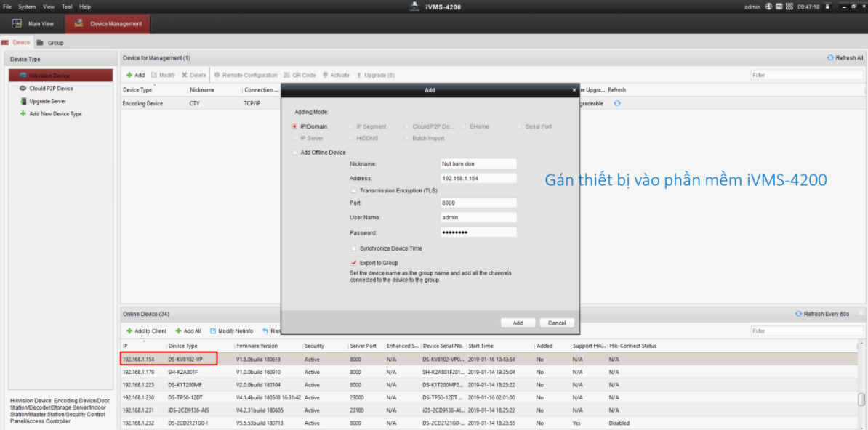Open Upgrade Server in device list

tap(47, 101)
